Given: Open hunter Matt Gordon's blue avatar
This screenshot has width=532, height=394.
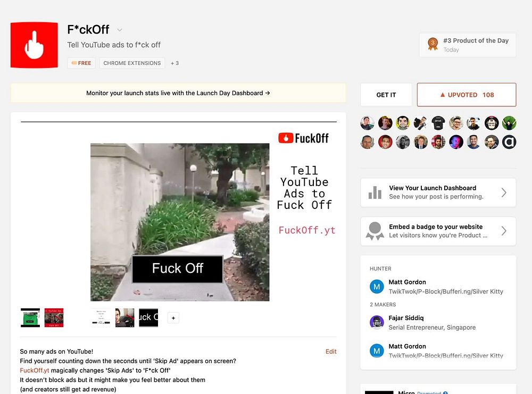Looking at the screenshot, I should (377, 287).
